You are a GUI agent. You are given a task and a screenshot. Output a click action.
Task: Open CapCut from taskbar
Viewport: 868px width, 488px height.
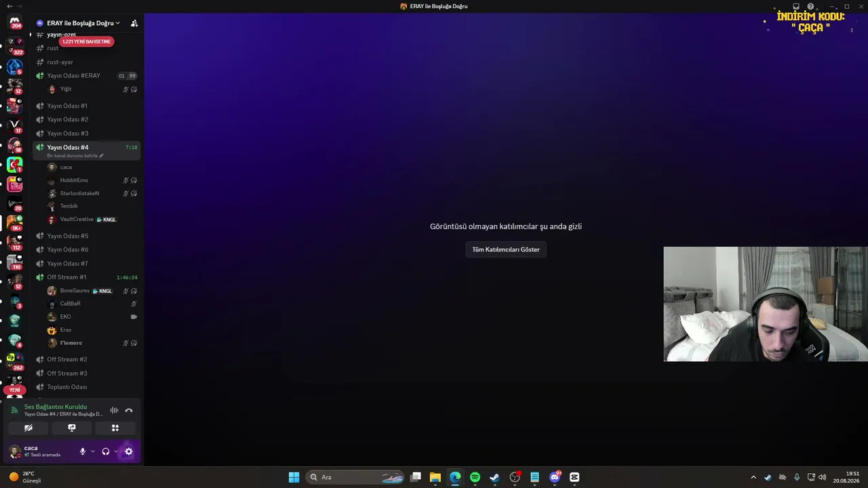click(574, 477)
